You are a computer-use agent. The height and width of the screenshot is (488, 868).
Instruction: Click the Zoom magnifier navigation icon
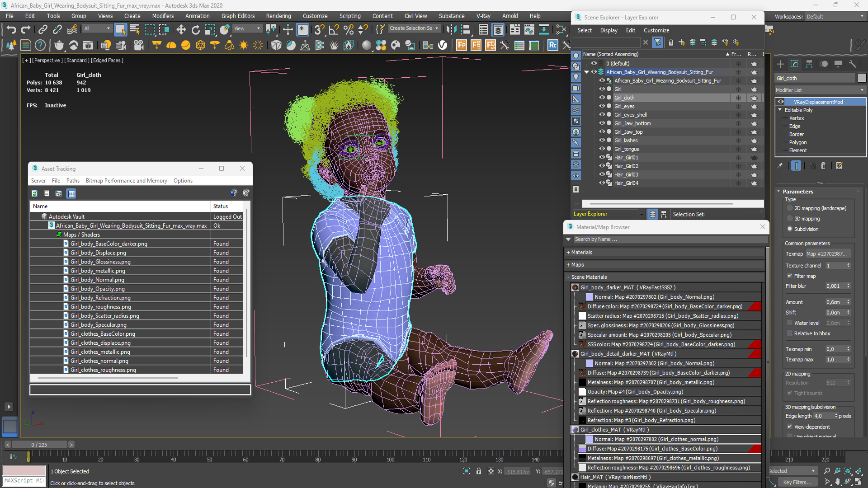tap(827, 471)
